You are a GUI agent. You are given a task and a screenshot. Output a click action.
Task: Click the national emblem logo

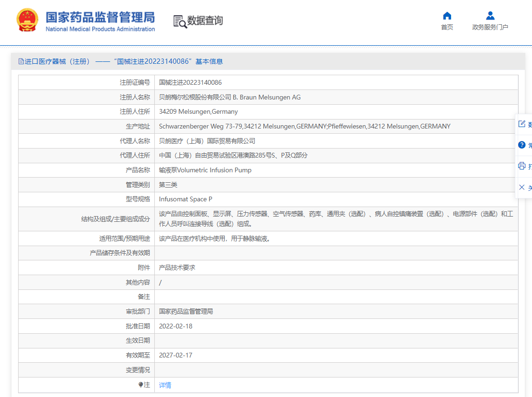(x=27, y=20)
